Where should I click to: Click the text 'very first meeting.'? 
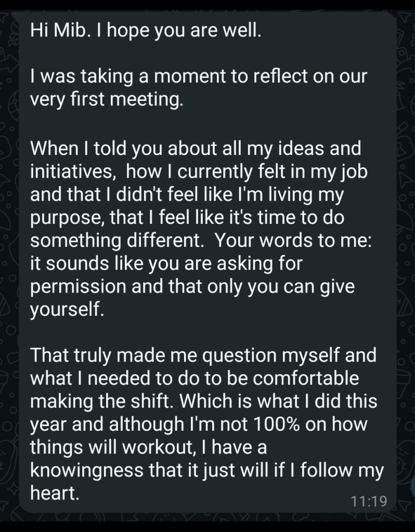point(107,99)
